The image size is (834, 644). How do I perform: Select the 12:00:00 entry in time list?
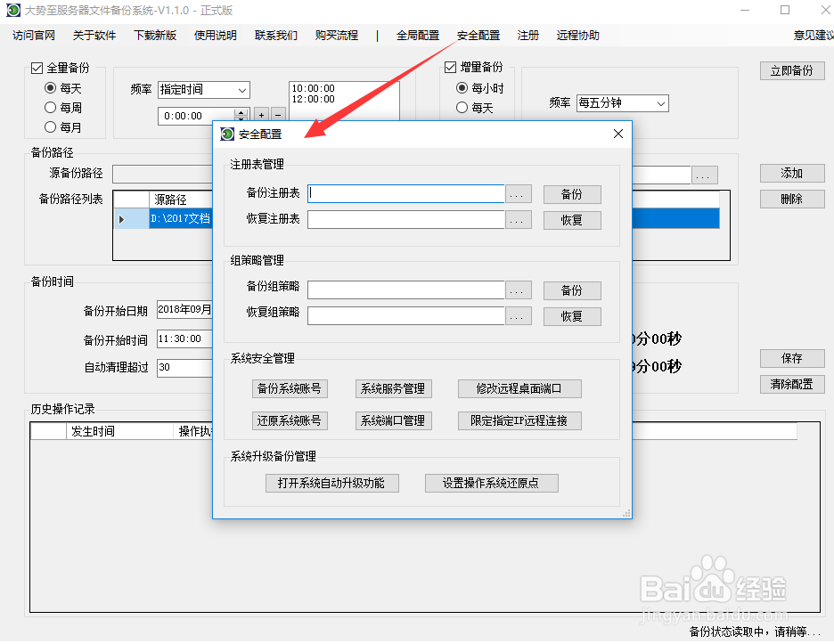314,99
